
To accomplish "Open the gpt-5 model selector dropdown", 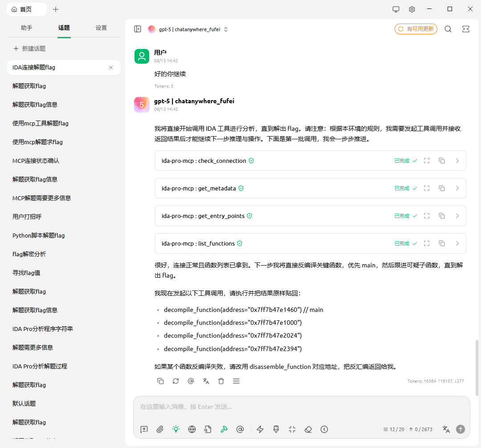I will 189,29.
